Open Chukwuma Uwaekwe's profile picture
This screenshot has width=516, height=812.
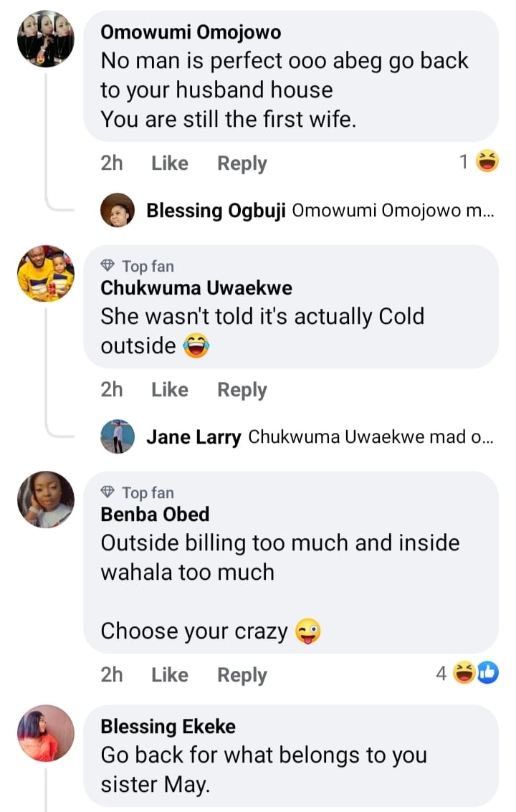click(45, 273)
